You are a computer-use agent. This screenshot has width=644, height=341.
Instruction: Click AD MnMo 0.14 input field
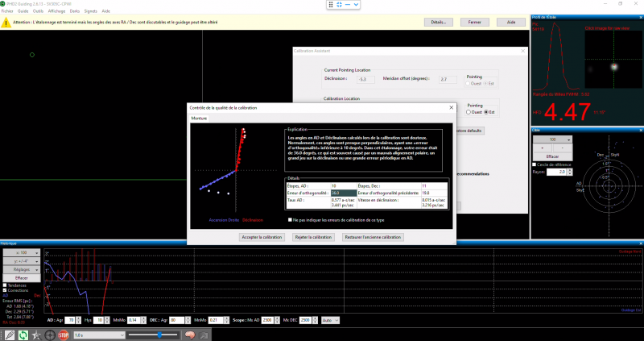coord(134,320)
